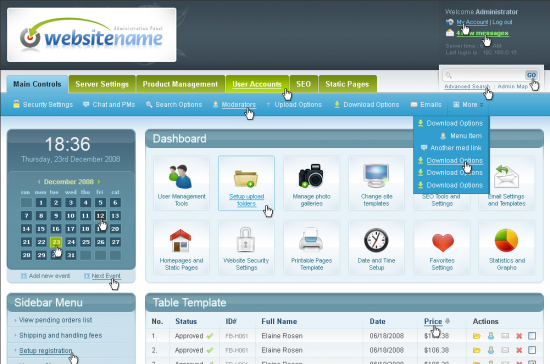Open Favorites Settings heart icon
550x364 pixels.
(x=443, y=243)
